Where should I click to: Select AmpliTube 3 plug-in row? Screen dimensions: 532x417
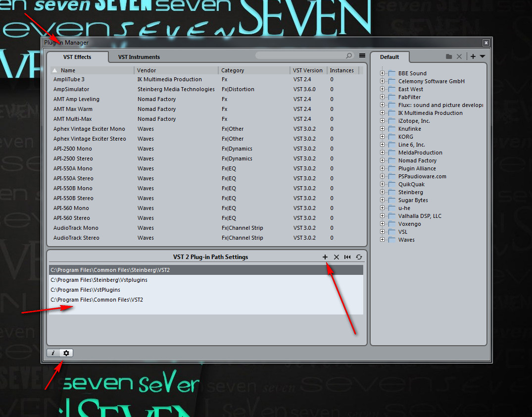[x=207, y=79]
